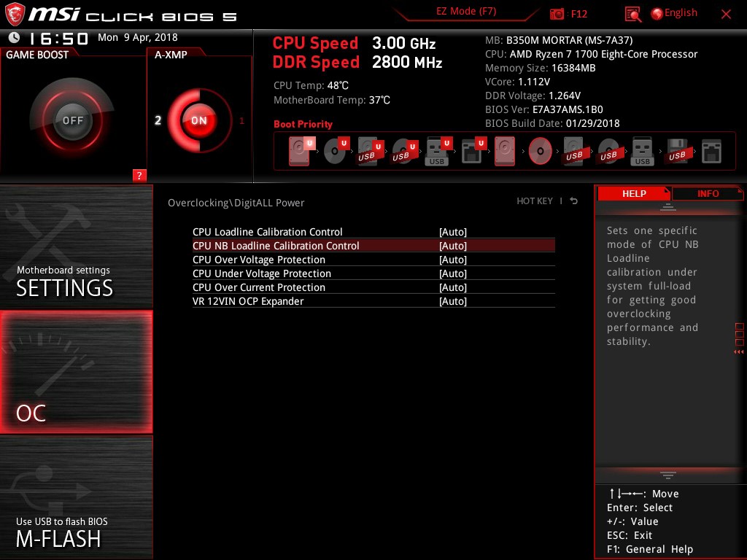Go back using the hotkey return arrow

[574, 201]
